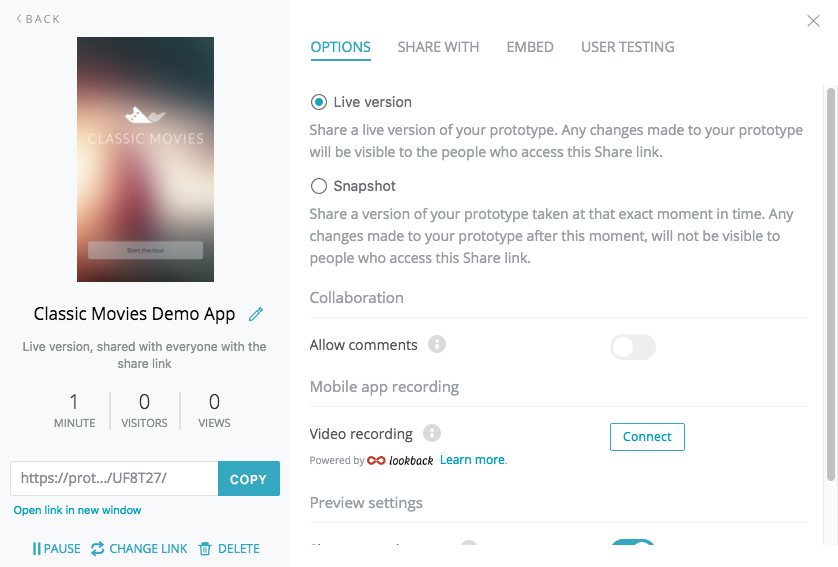Click the Allow comments info icon
The height and width of the screenshot is (567, 838).
[437, 345]
